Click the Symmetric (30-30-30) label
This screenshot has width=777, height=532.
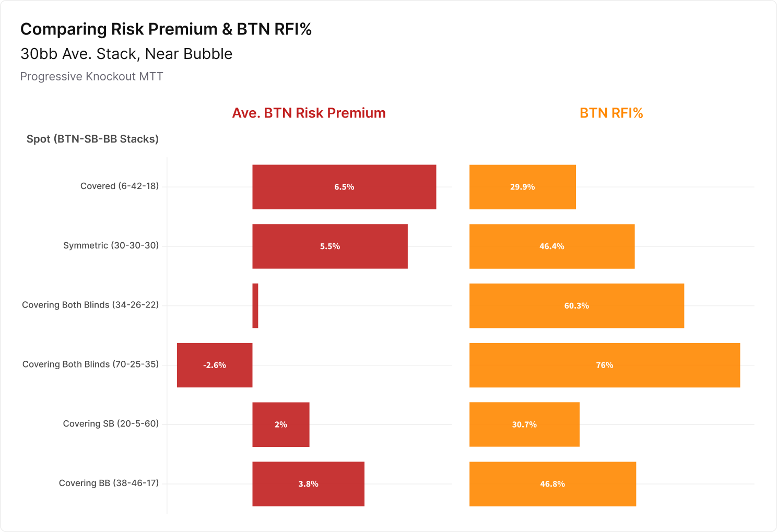(x=111, y=245)
